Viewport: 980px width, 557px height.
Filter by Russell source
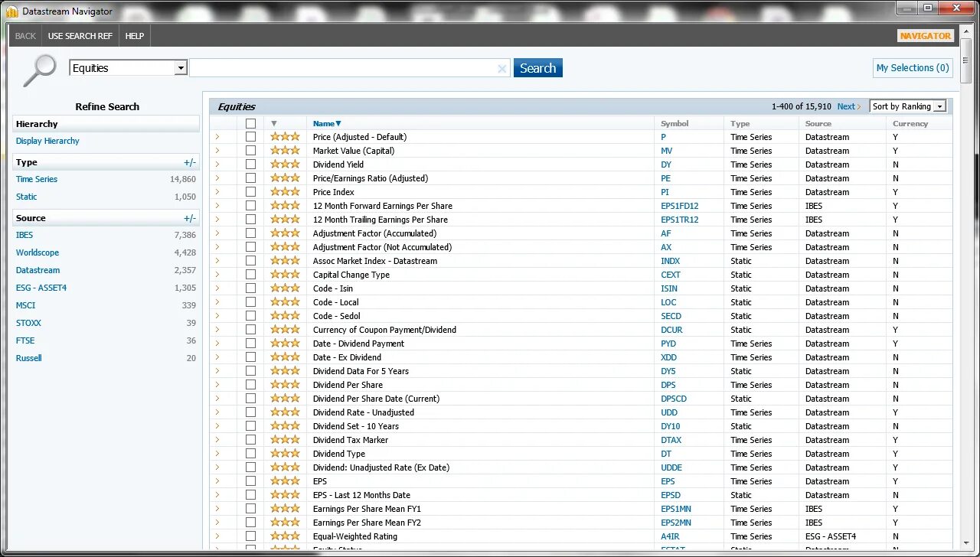tap(29, 358)
